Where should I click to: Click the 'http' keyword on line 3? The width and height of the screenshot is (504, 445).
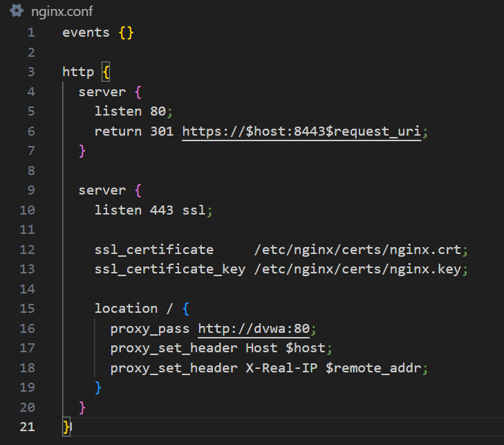coord(78,72)
